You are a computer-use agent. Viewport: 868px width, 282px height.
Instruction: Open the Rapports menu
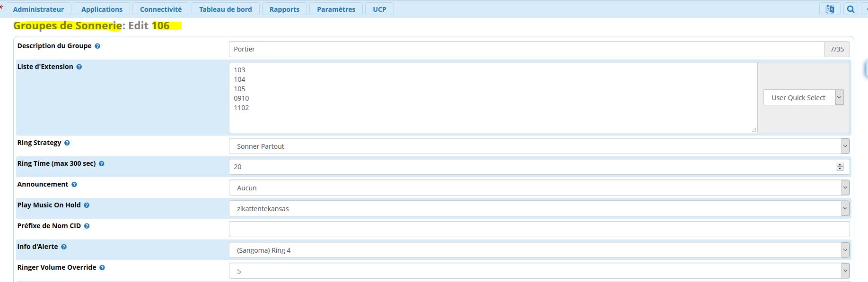click(x=284, y=9)
